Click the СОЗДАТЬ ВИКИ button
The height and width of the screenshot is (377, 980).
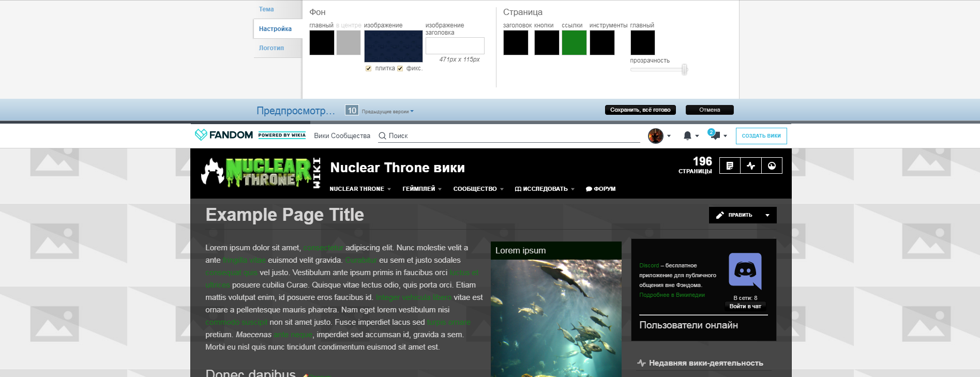(x=761, y=135)
